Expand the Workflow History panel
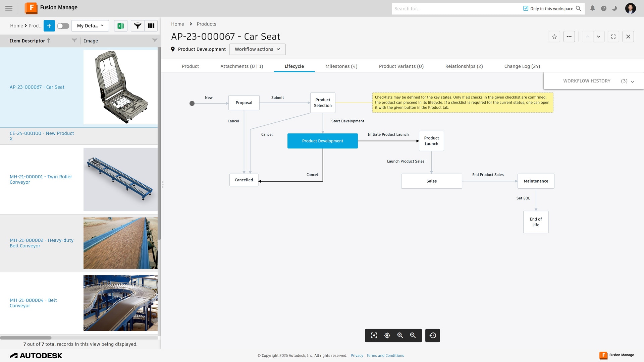Image resolution: width=644 pixels, height=362 pixels. (632, 81)
